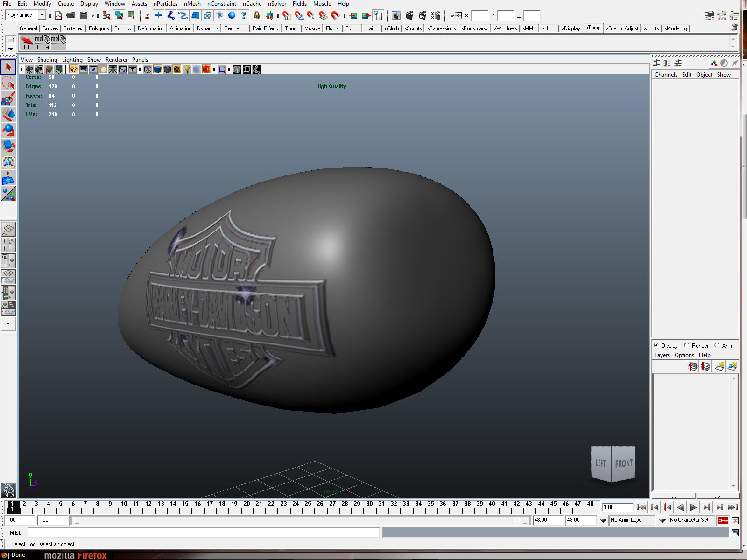
Task: Click the lightbulb use-all-lights icon
Action: [x=187, y=70]
